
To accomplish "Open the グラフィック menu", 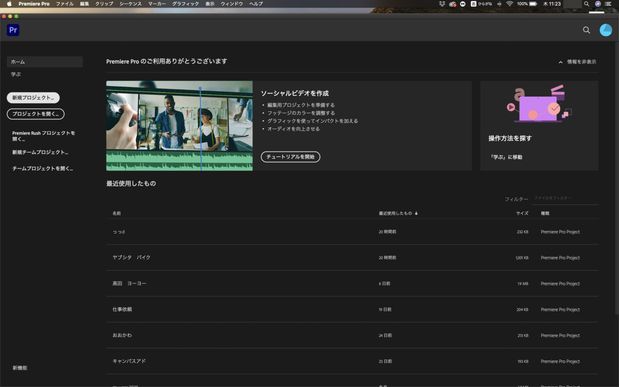I will click(186, 4).
